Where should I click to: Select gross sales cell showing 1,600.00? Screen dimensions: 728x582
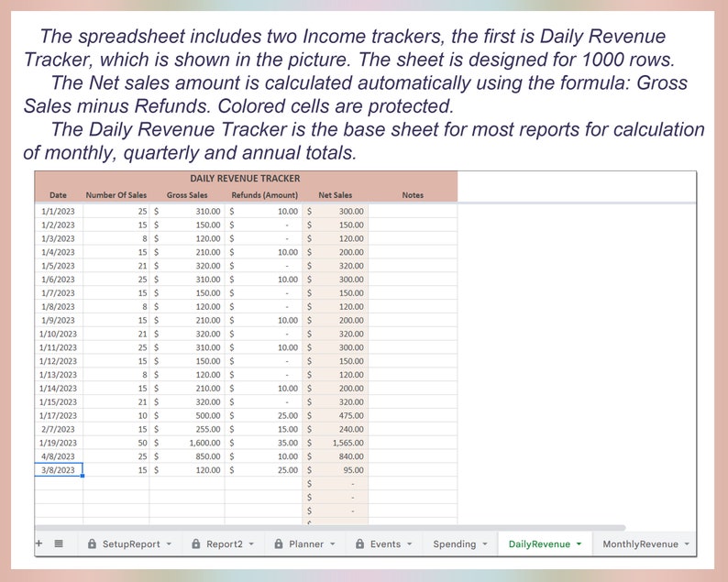coord(187,443)
